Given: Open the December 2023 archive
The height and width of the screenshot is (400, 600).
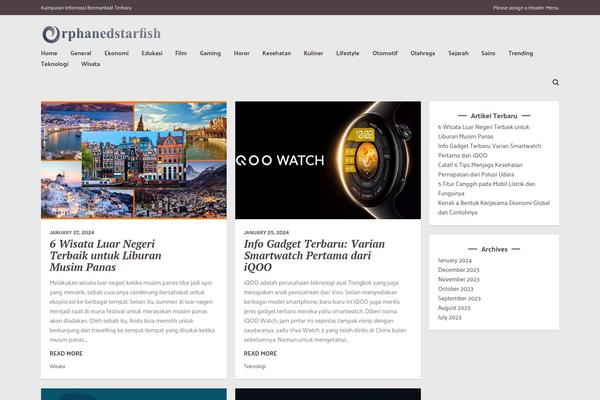Looking at the screenshot, I should pyautogui.click(x=458, y=270).
